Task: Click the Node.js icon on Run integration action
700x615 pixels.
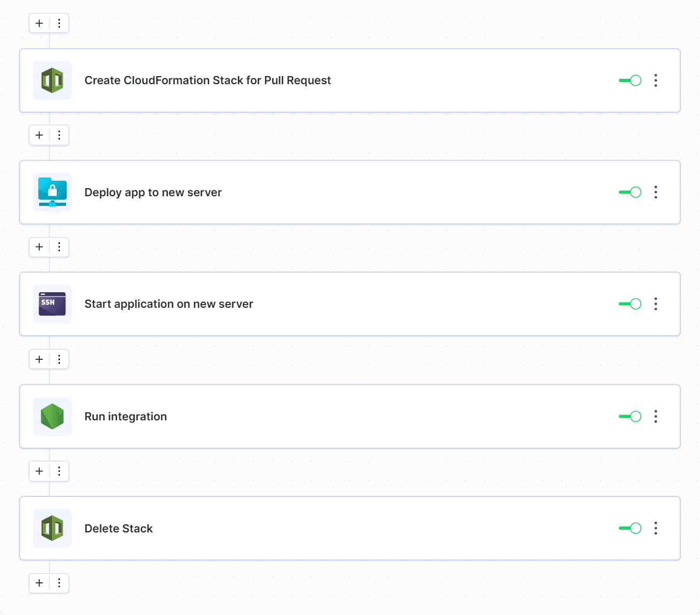Action: (52, 417)
